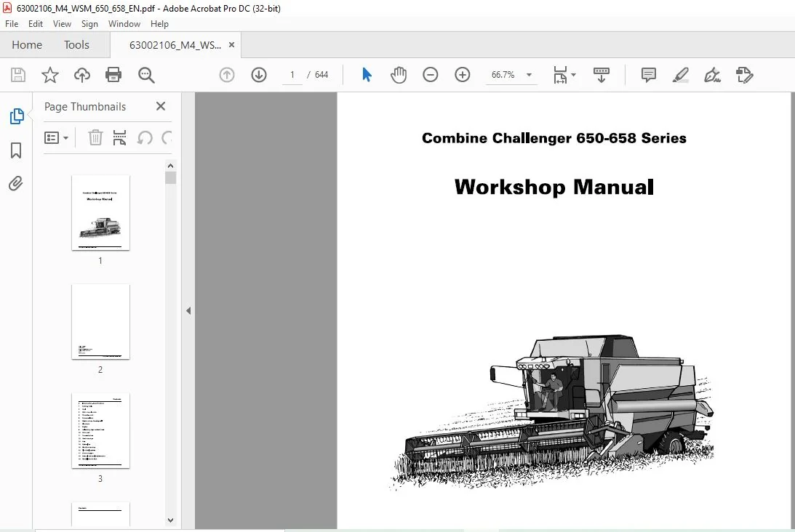Switch to the Tools tab
Image resolution: width=795 pixels, height=532 pixels.
(x=76, y=44)
